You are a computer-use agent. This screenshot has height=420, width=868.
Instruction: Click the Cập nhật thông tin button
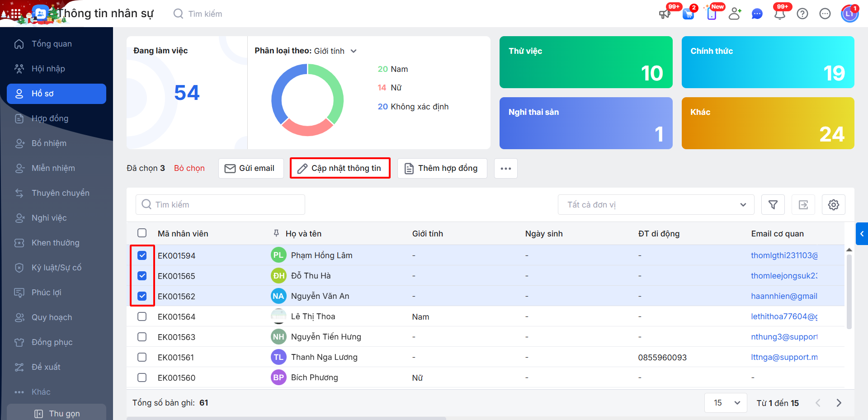[340, 168]
